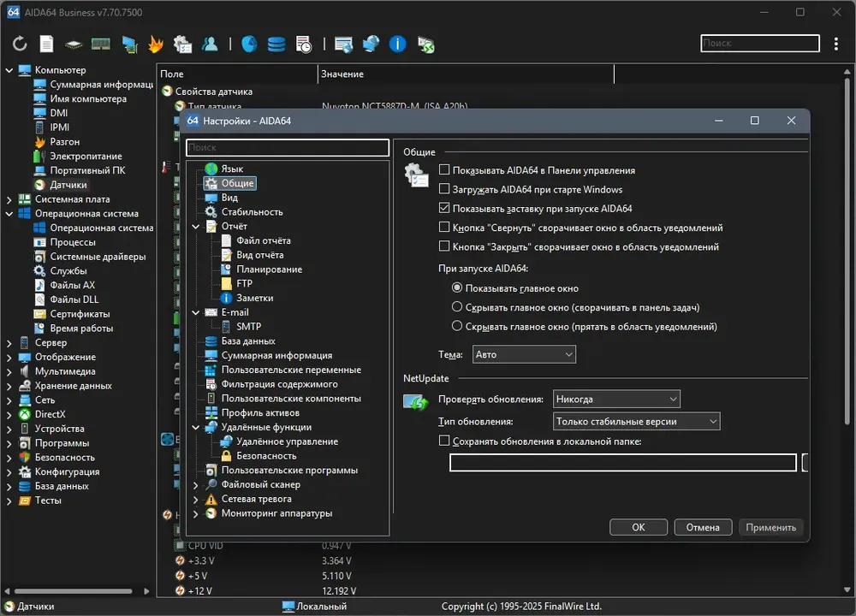Open Язык in the settings tree
Viewport: 856px width, 616px height.
click(x=232, y=169)
